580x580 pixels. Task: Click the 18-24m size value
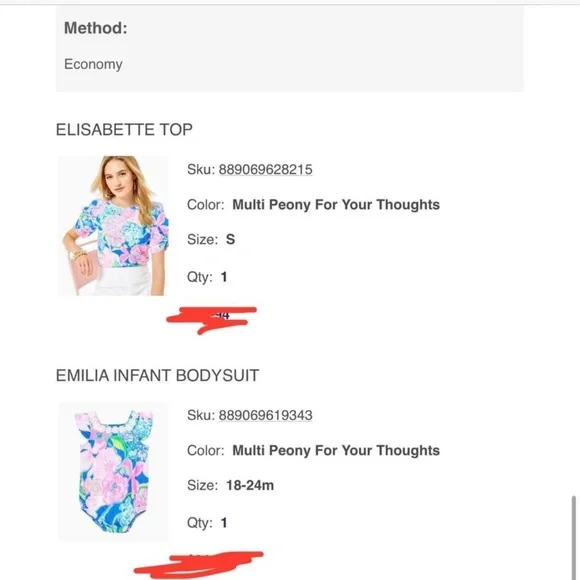(250, 485)
